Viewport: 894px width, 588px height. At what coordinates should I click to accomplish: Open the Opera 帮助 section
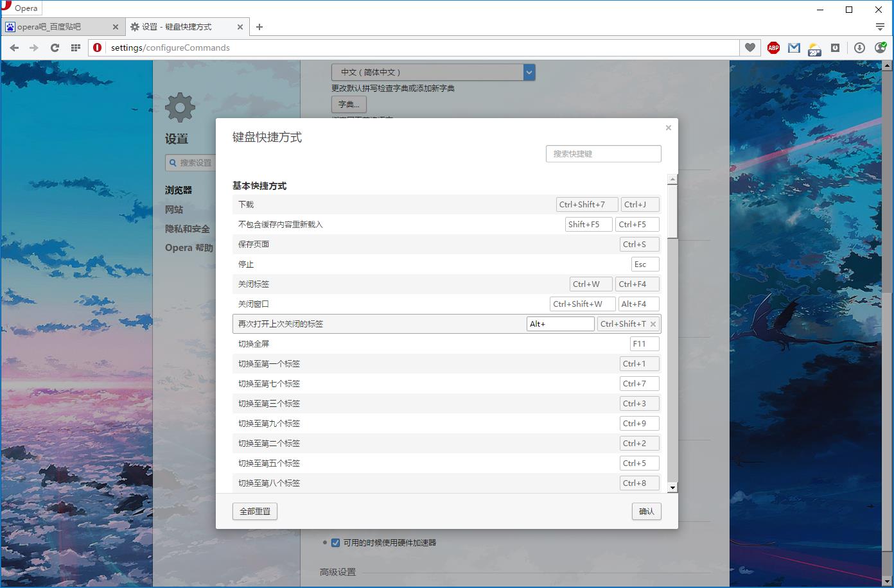[x=189, y=248]
